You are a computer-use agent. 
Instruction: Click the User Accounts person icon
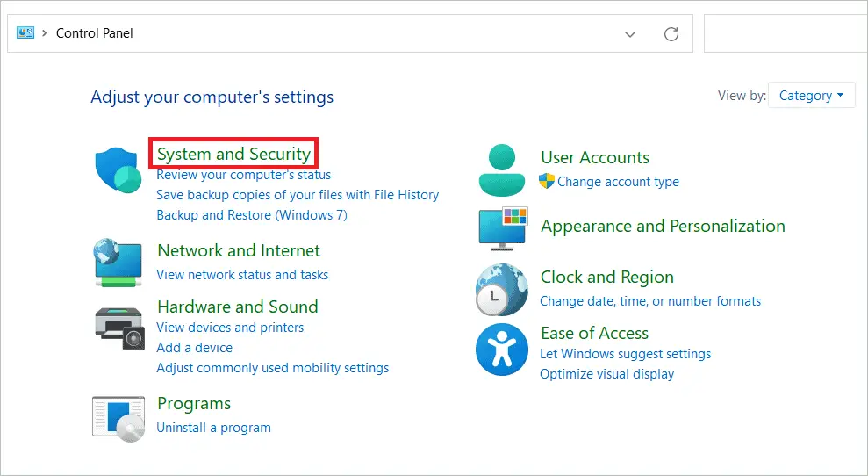[x=501, y=170]
